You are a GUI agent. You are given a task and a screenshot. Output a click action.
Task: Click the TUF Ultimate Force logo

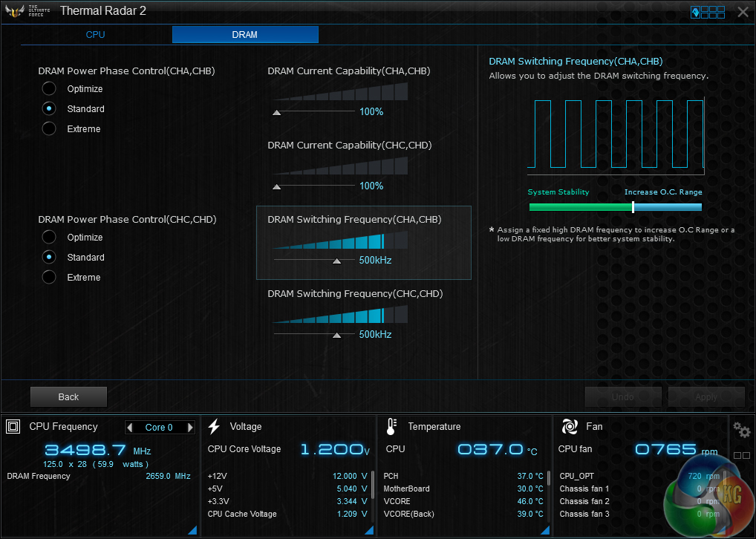click(27, 11)
